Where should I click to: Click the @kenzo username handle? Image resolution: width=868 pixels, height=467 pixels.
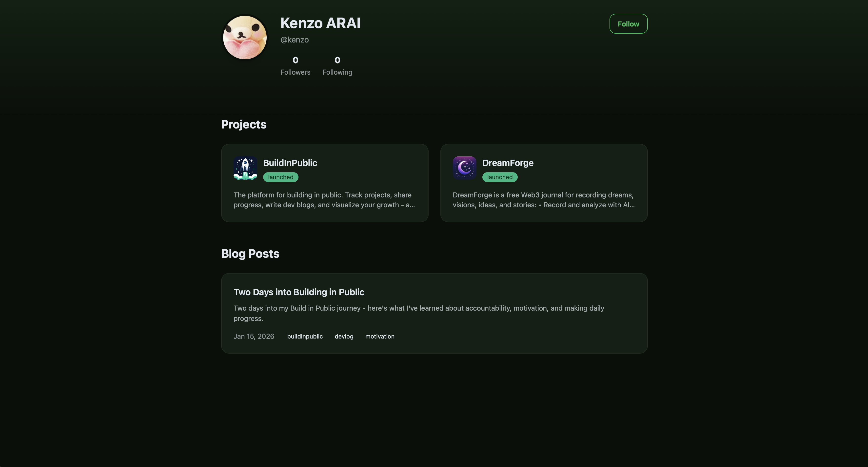click(x=295, y=40)
